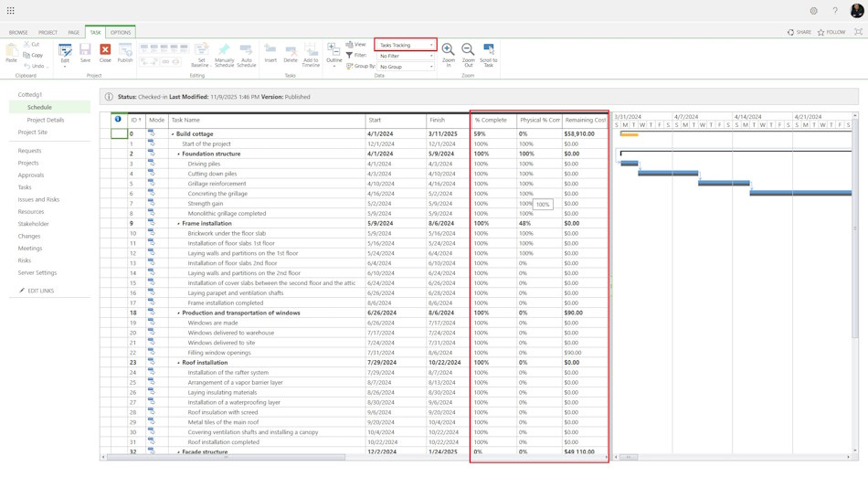The width and height of the screenshot is (868, 488).
Task: Click the Publish icon
Action: (125, 49)
